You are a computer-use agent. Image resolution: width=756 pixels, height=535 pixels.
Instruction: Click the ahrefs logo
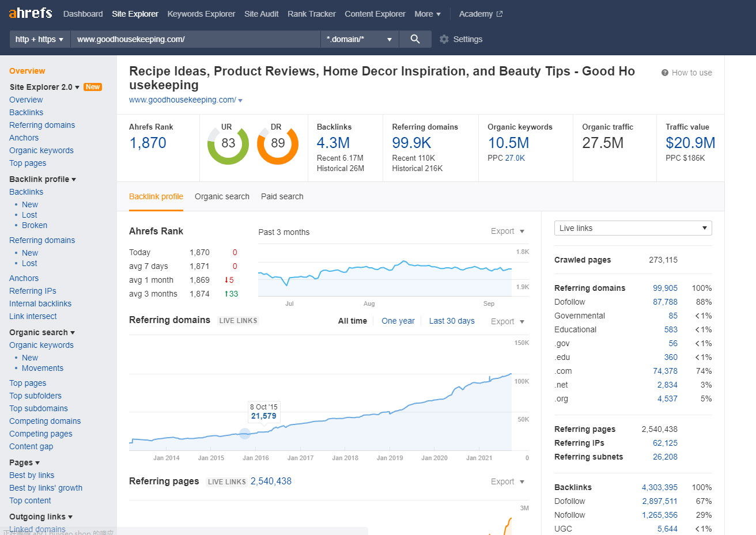click(x=29, y=13)
